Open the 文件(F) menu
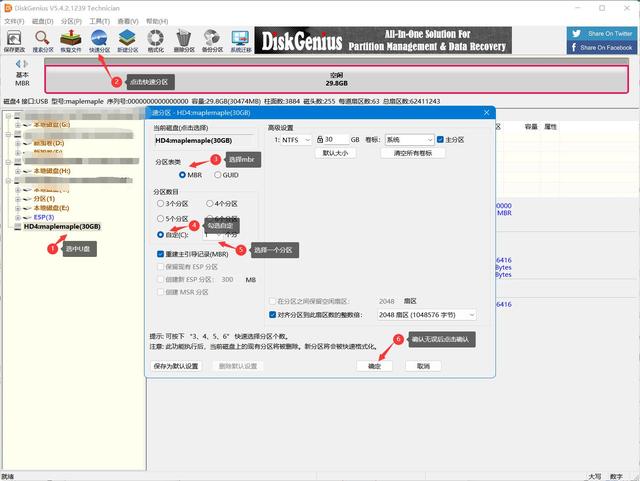The image size is (640, 481). coord(14,21)
